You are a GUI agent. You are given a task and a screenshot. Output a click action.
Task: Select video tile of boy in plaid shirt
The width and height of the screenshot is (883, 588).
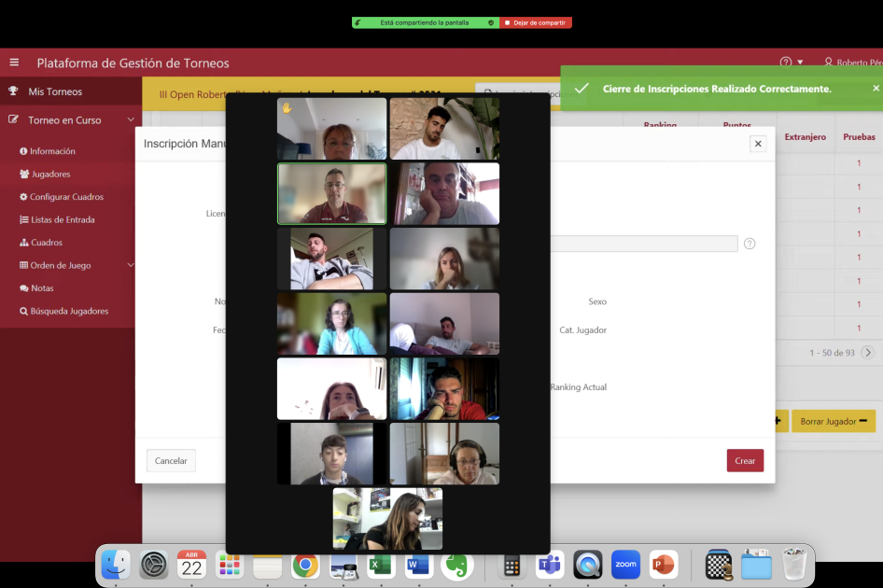pos(331,454)
